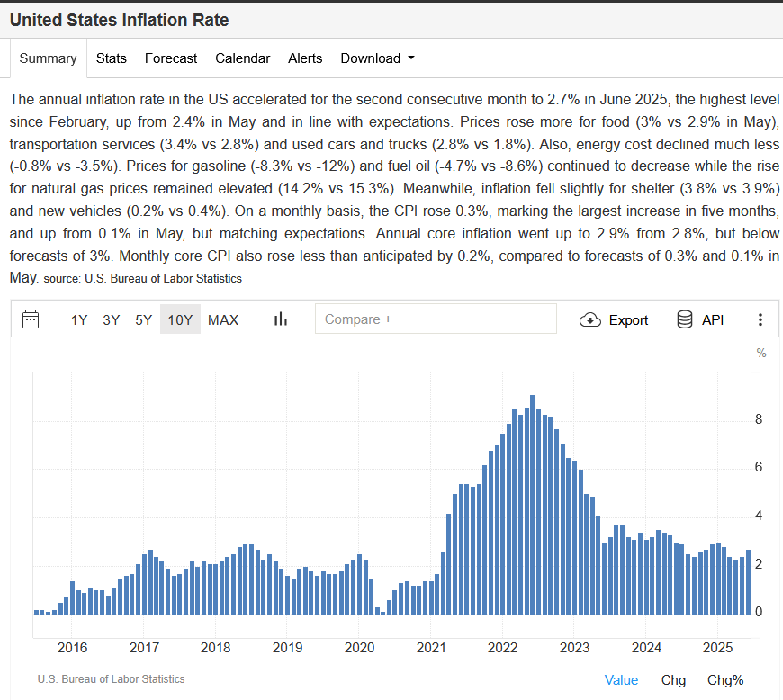
Task: Select the 10Y time range
Action: (180, 319)
